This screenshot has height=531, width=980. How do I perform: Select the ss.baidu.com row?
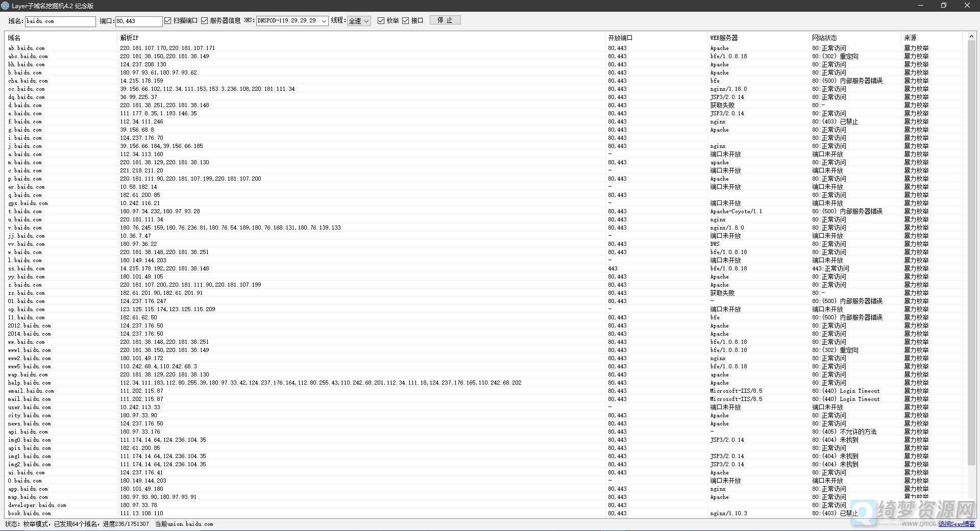(485, 268)
